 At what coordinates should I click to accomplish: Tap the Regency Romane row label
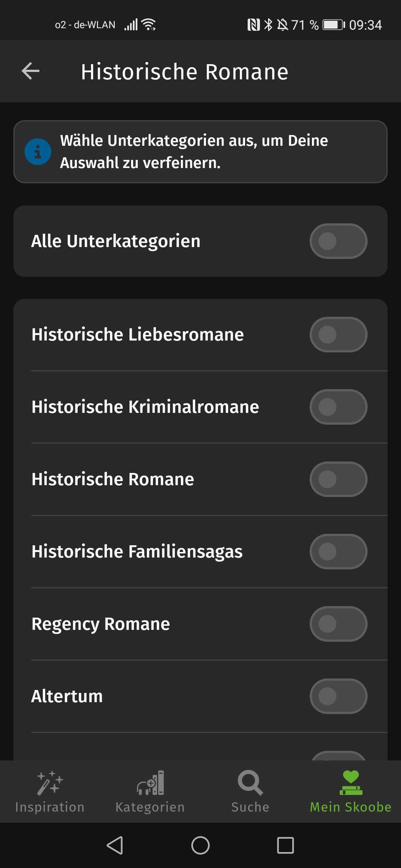pos(101,624)
